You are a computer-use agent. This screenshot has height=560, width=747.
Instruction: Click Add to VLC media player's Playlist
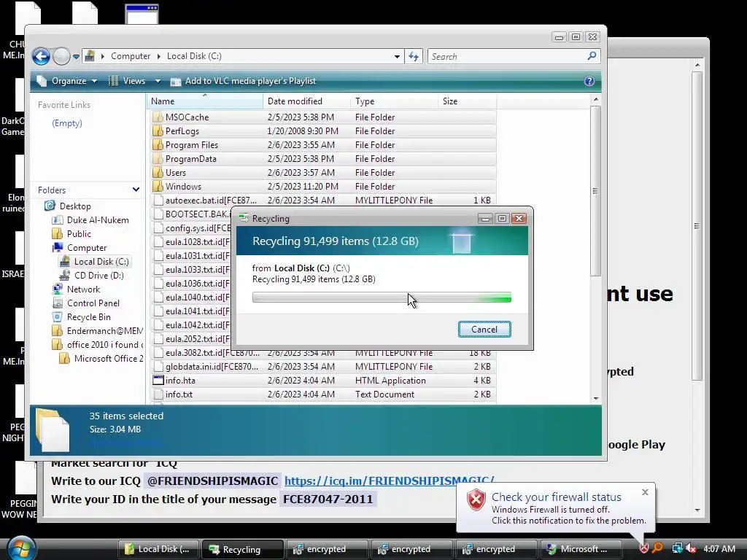(244, 81)
